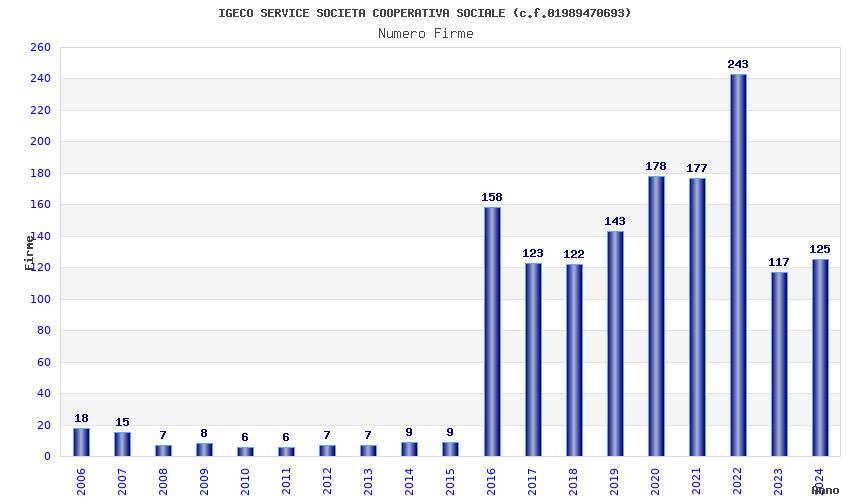Click y-axis tick label 260
Screen dimensions: 850x500
pos(41,47)
